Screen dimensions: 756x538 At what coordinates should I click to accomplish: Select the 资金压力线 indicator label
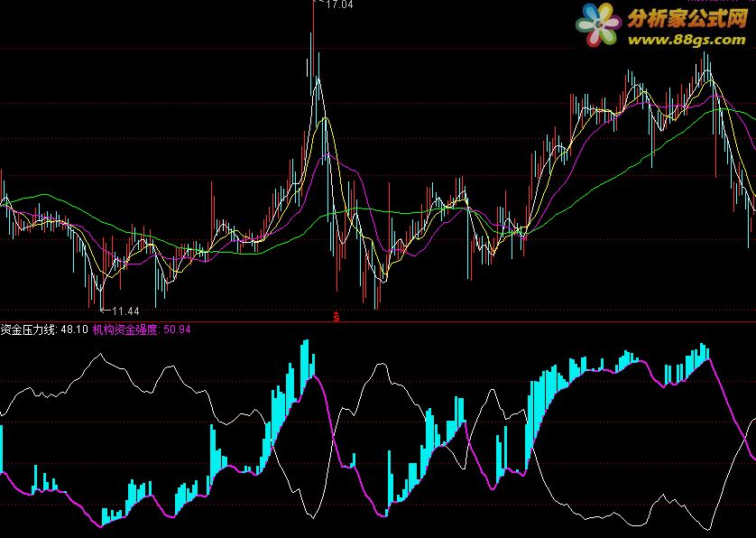tap(29, 329)
